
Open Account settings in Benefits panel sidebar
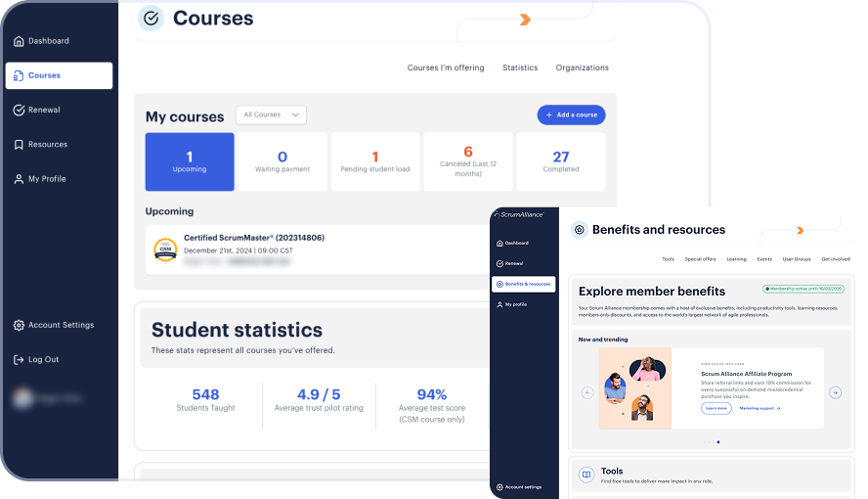[x=519, y=487]
